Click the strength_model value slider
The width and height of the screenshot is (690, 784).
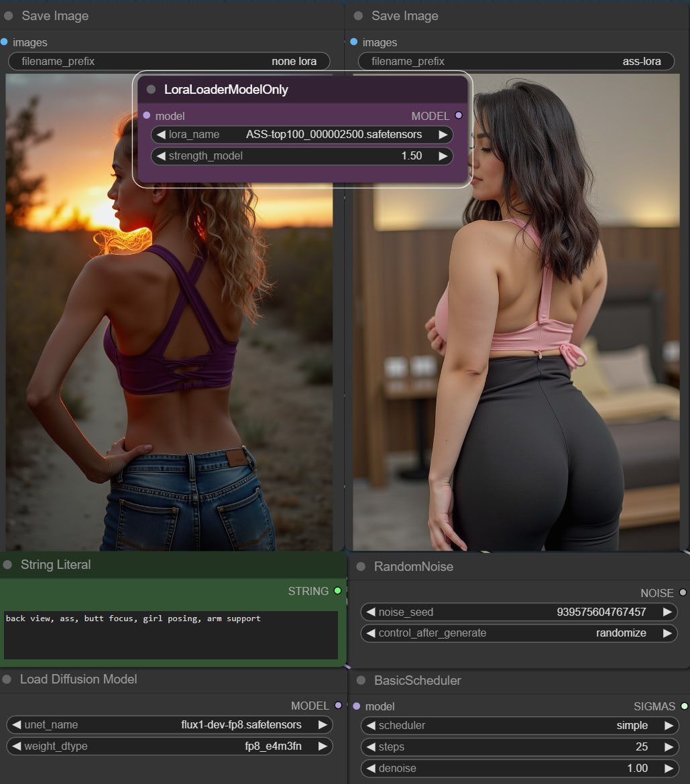click(x=302, y=156)
